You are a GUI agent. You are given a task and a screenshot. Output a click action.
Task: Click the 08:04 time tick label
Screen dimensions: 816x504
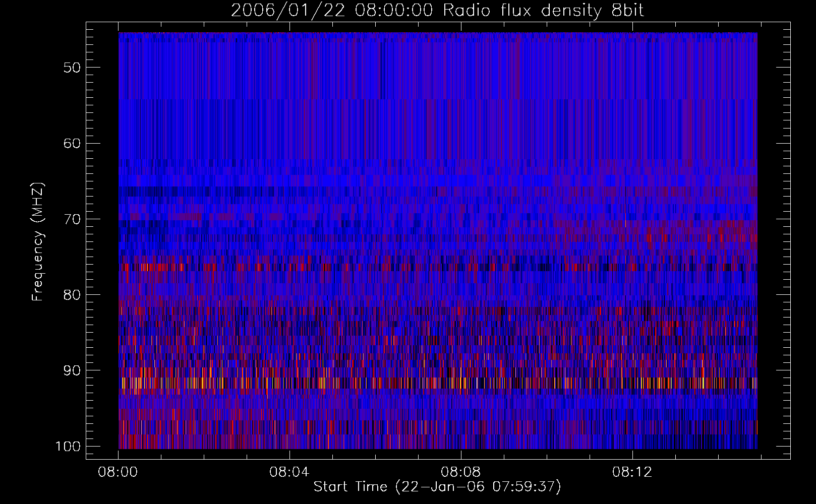[289, 472]
